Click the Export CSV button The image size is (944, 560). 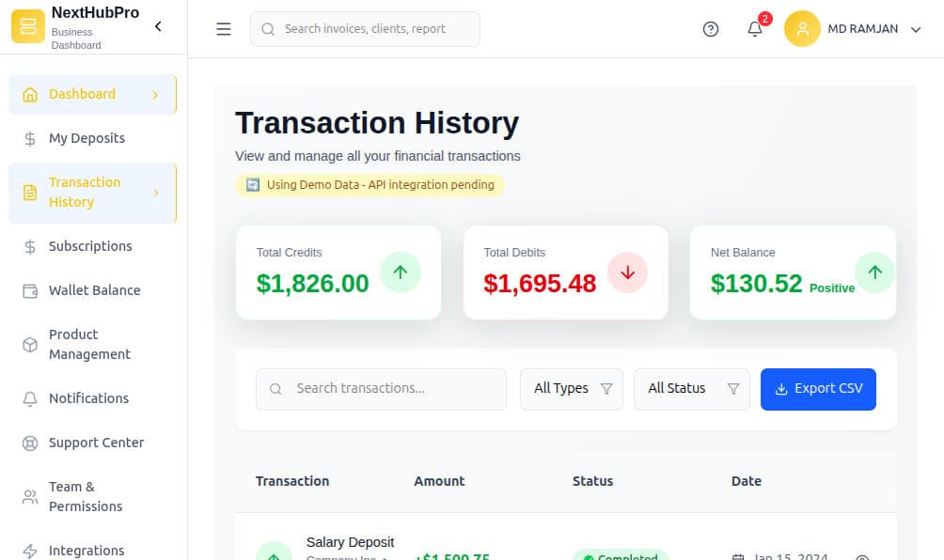(x=818, y=388)
